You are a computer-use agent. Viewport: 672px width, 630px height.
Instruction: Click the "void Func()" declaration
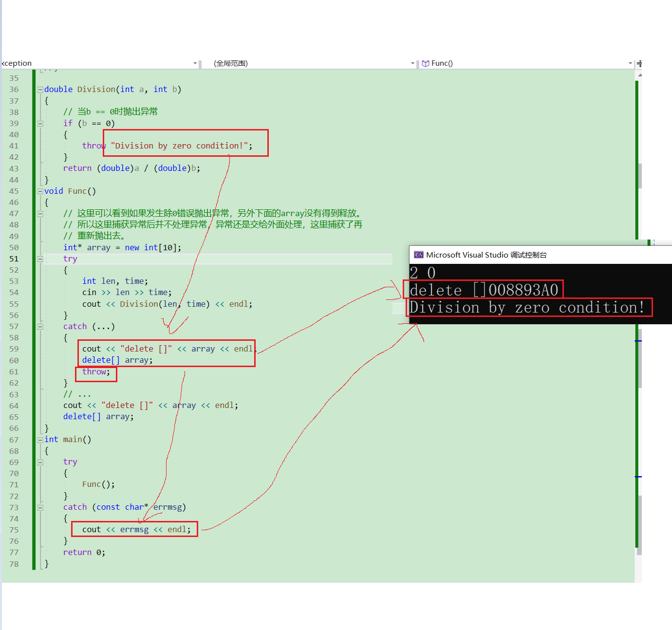[x=70, y=191]
